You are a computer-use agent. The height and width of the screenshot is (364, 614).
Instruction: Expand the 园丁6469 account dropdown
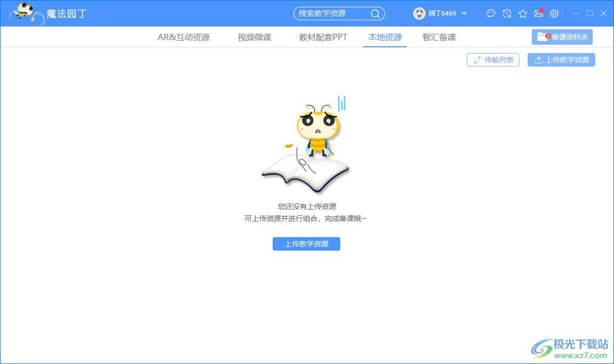(x=464, y=14)
